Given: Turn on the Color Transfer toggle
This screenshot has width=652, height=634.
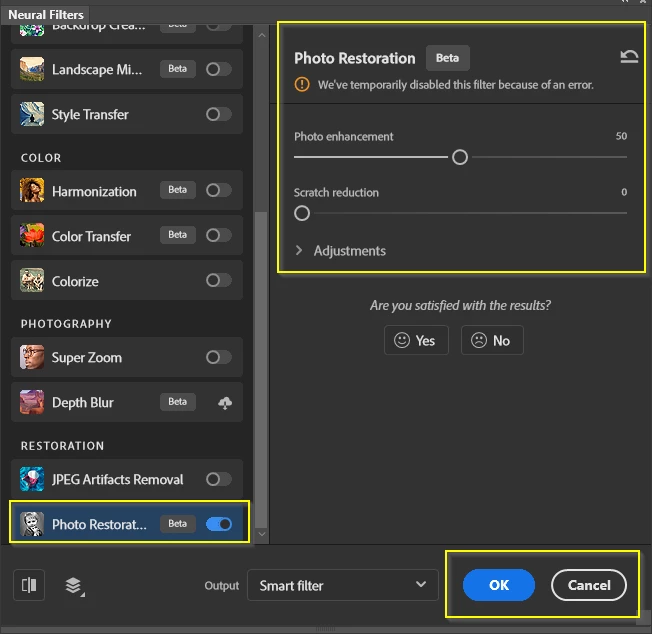Looking at the screenshot, I should (x=219, y=235).
